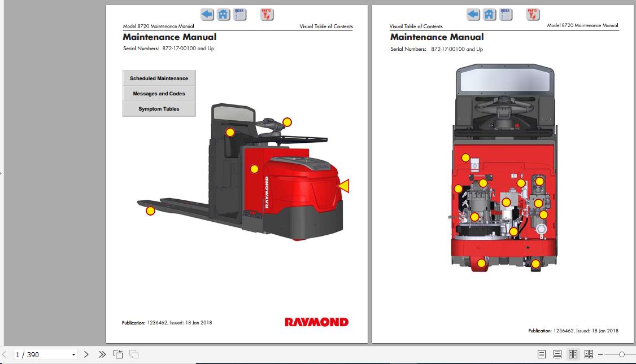Viewport: 636px width, 364px height.
Task: Click yellow hotspot near the top-left decal
Action: point(465,157)
